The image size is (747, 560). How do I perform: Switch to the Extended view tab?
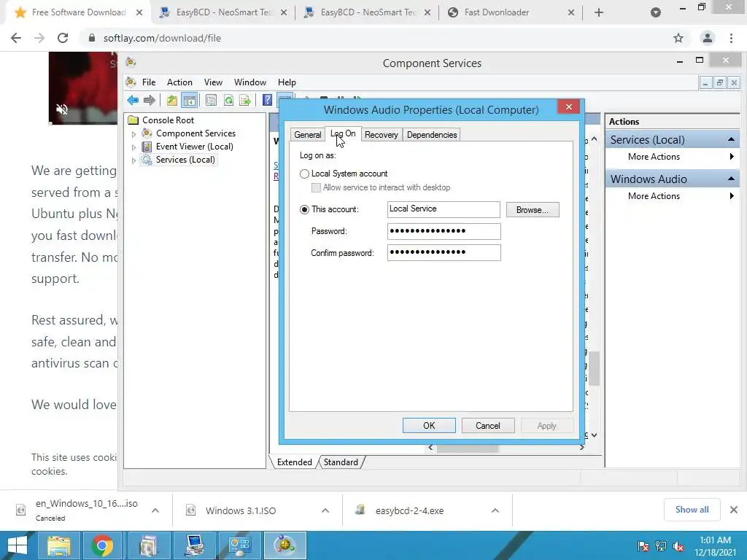point(295,462)
